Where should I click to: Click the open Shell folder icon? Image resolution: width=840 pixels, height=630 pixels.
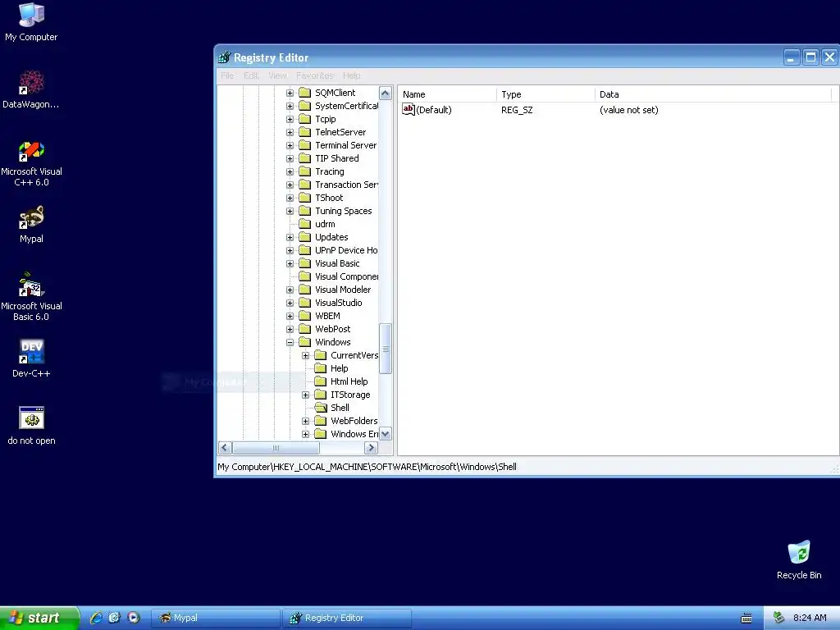[x=321, y=408]
